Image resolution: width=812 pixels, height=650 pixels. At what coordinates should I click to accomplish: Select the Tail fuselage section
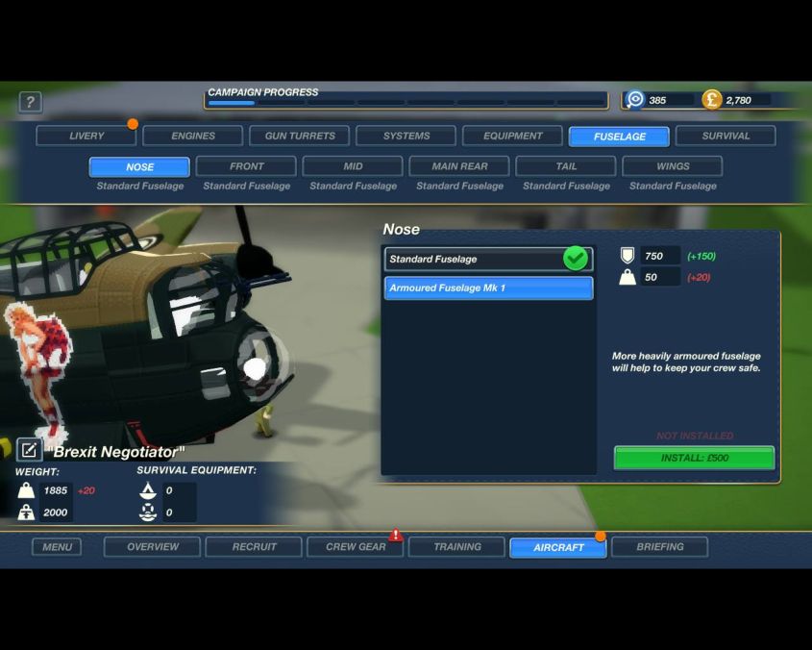(x=566, y=166)
